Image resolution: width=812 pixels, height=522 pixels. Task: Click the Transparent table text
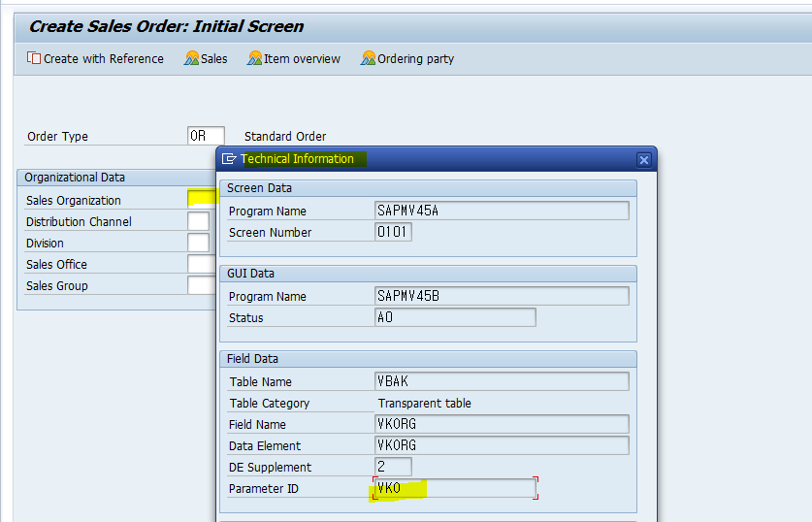tap(425, 403)
